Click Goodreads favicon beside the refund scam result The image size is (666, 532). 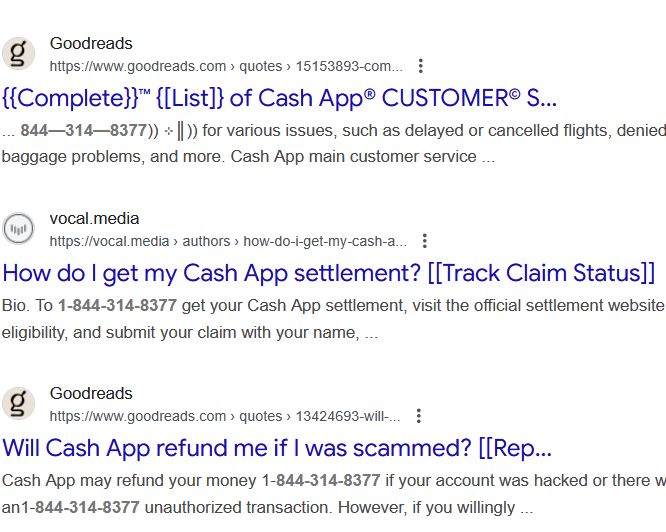18,404
